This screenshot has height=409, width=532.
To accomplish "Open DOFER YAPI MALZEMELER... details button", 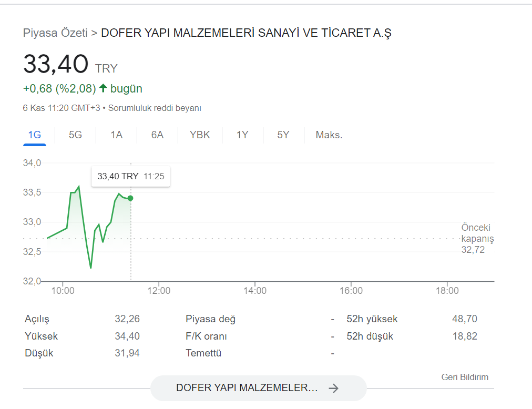I will 259,388.
